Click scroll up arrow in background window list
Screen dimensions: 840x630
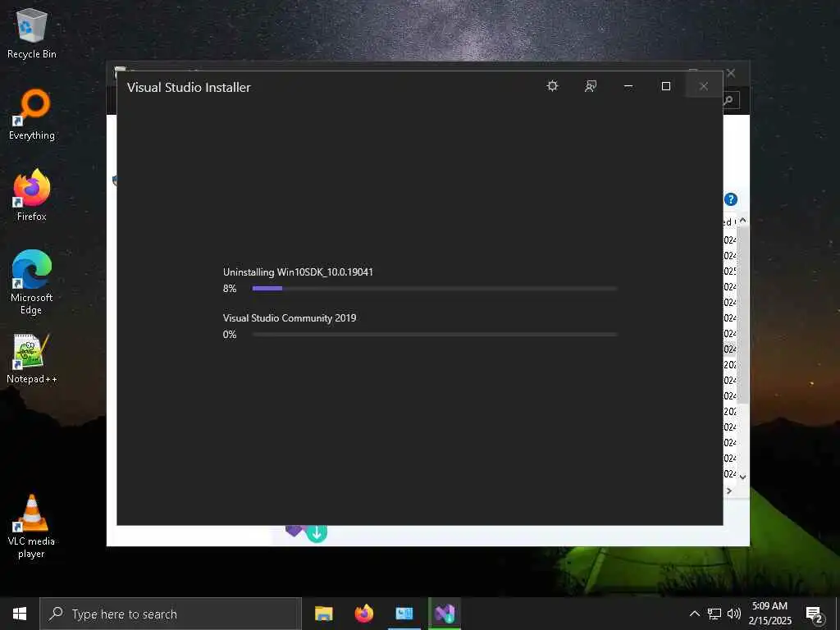743,221
